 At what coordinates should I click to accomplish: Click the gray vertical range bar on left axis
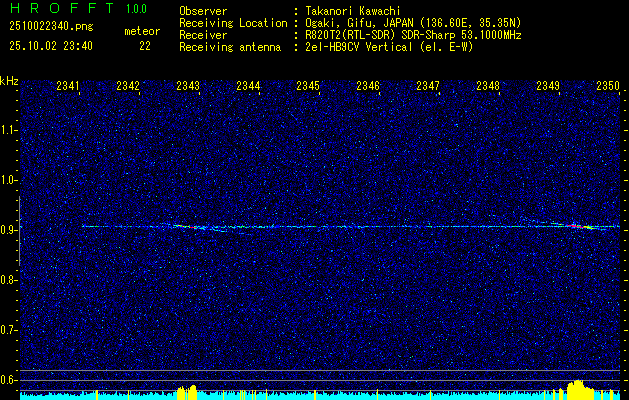click(x=19, y=231)
